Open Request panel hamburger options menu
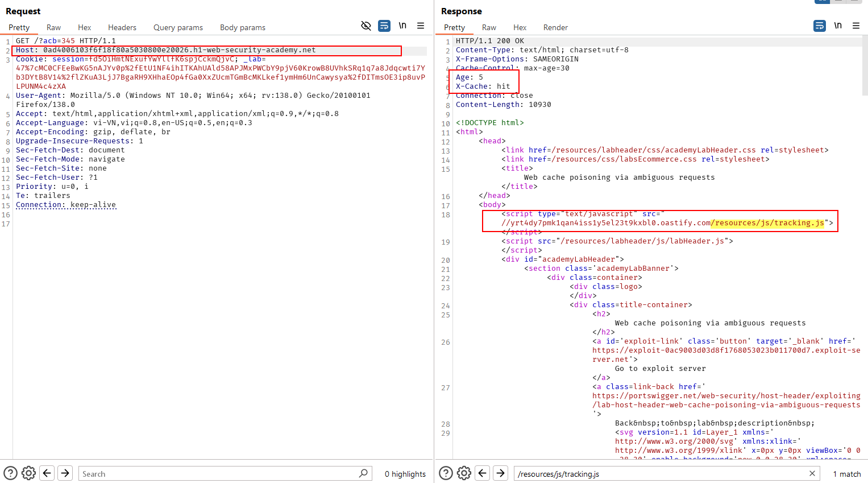Screen dimensions: 868x483 pos(421,26)
